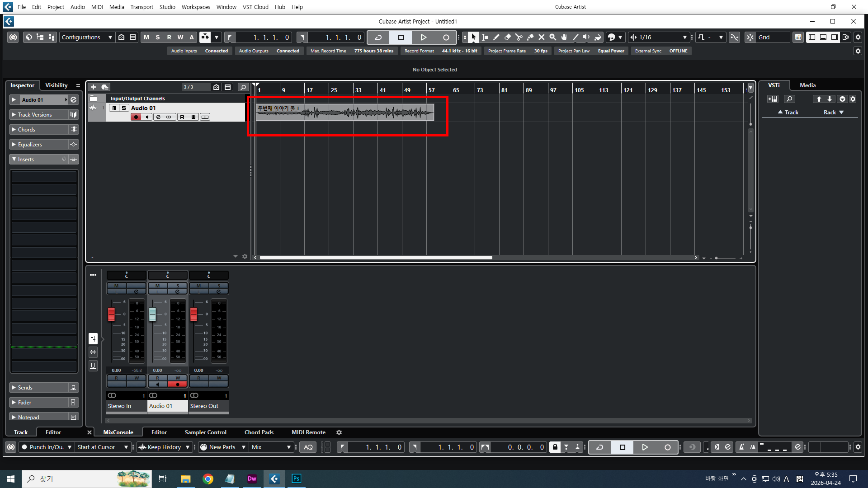Open Chrome from the taskbar
Image resolution: width=868 pixels, height=488 pixels.
click(x=208, y=479)
